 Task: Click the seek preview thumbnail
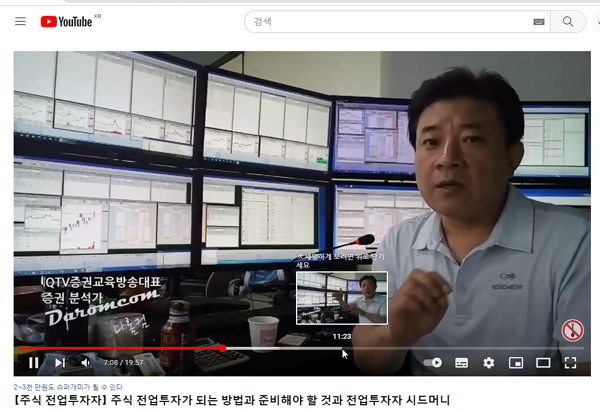click(342, 298)
